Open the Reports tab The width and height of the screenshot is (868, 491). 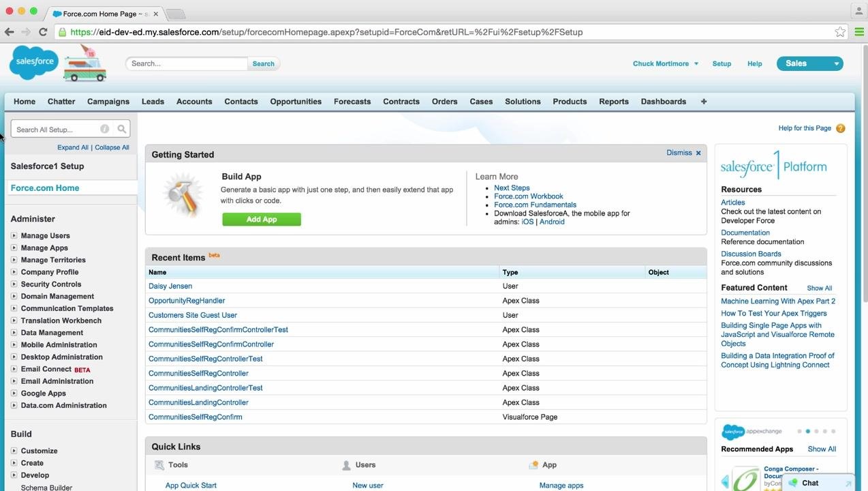click(x=614, y=102)
